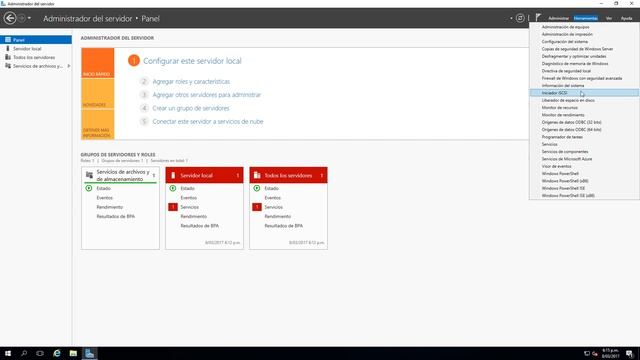This screenshot has height=360, width=640.
Task: Open Eventos in Servidor local tile
Action: [189, 198]
